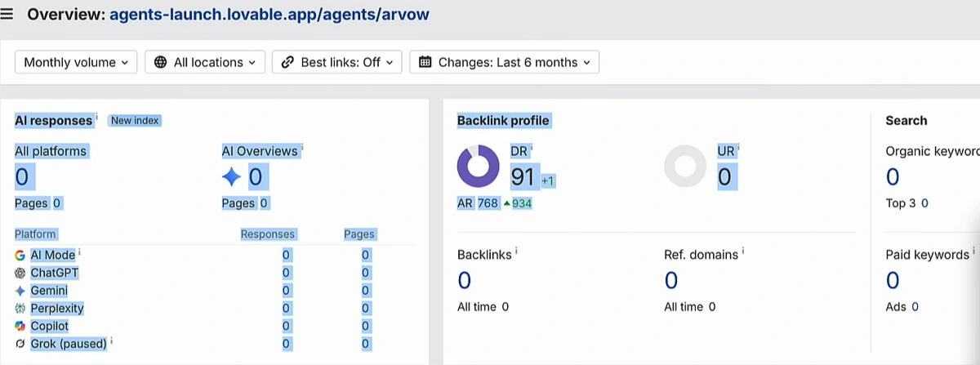
Task: Click the ChatGPT platform link
Action: [x=55, y=273]
